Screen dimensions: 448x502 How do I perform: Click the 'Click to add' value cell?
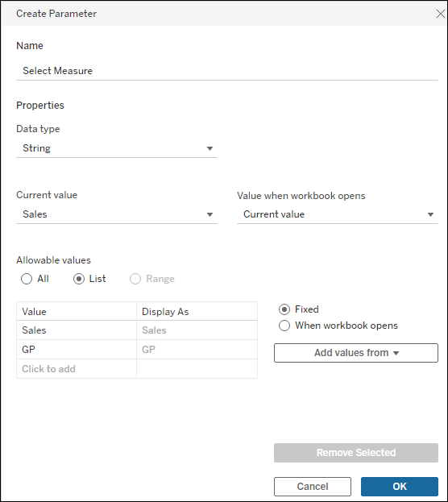click(77, 369)
